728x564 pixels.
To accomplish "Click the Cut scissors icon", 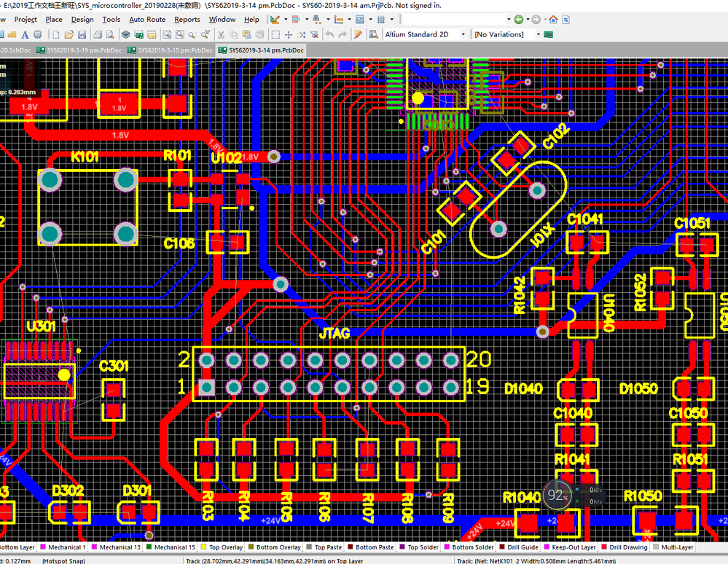I will [221, 34].
